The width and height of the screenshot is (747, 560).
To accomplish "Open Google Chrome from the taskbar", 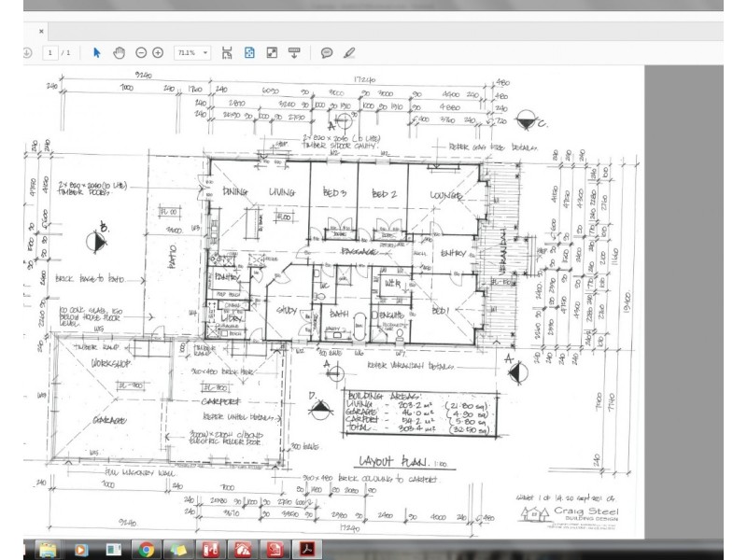I will [x=147, y=549].
